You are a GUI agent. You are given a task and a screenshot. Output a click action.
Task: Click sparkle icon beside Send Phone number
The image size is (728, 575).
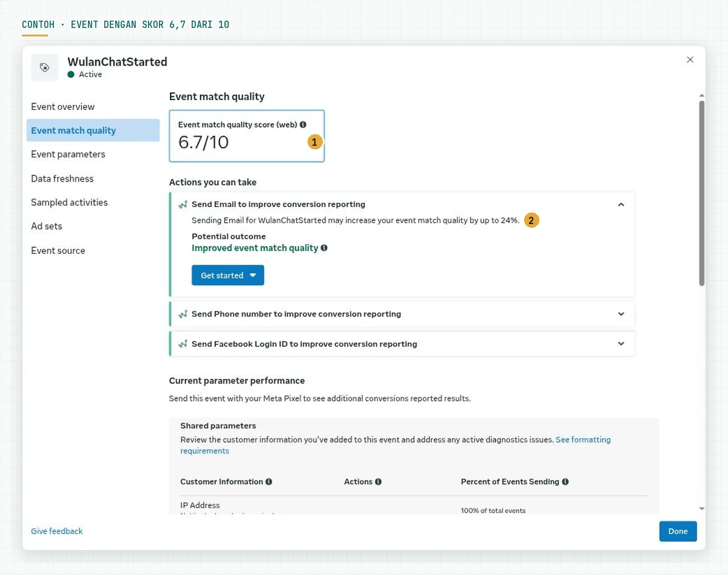[183, 314]
